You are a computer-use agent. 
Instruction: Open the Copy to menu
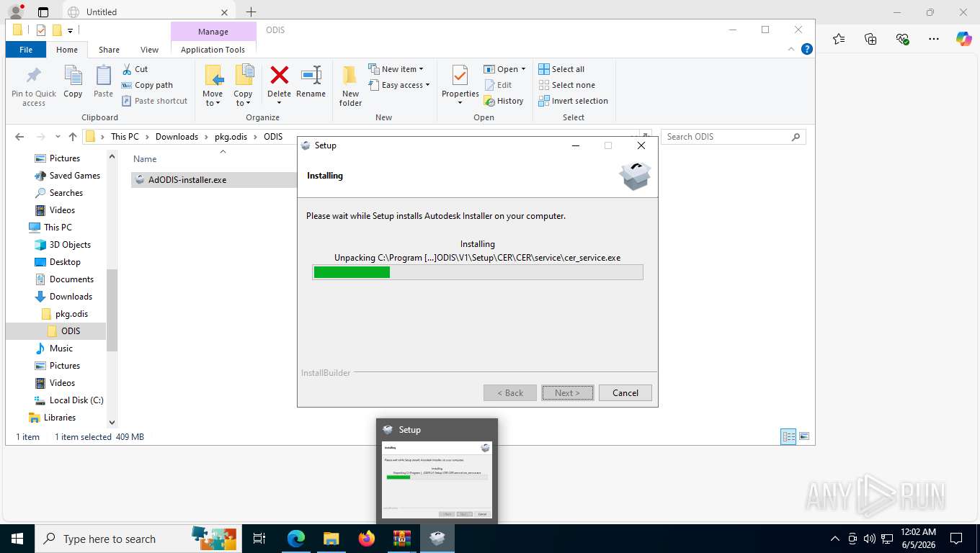[x=243, y=86]
